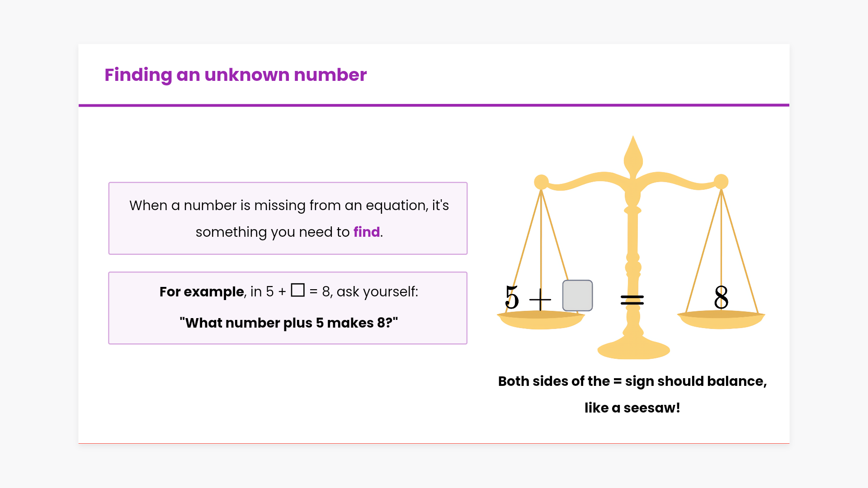Select the "Finding an unknown number" title

click(x=236, y=75)
